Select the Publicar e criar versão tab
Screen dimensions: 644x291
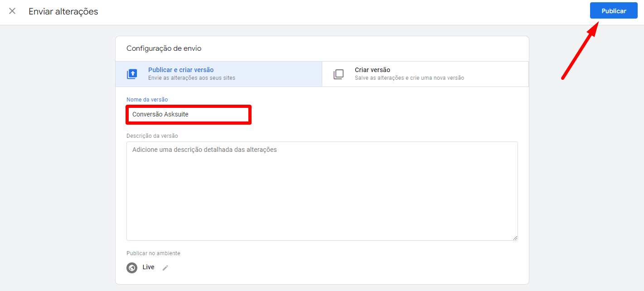click(x=218, y=74)
